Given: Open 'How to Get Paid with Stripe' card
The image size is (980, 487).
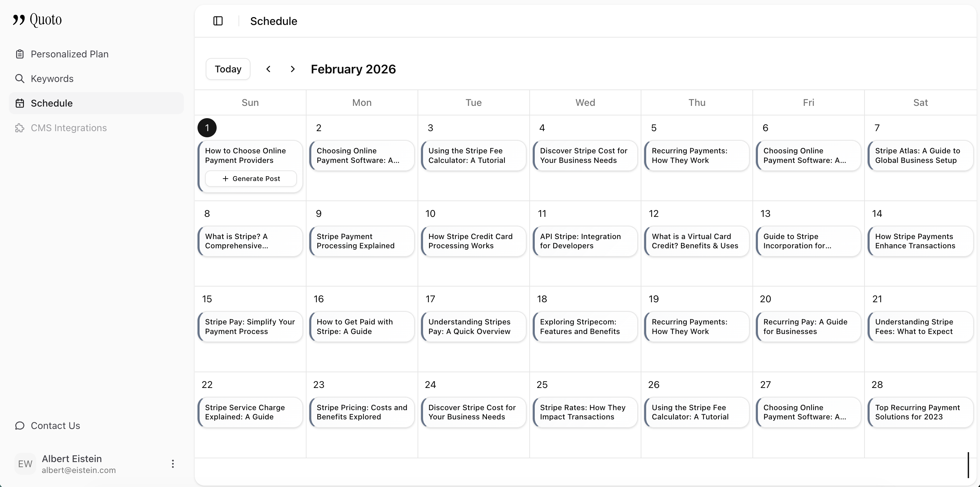Looking at the screenshot, I should point(362,326).
